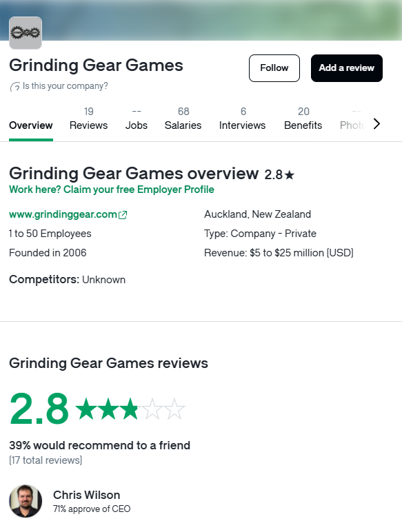Select the Salaries tab
This screenshot has height=532, width=402.
click(183, 119)
